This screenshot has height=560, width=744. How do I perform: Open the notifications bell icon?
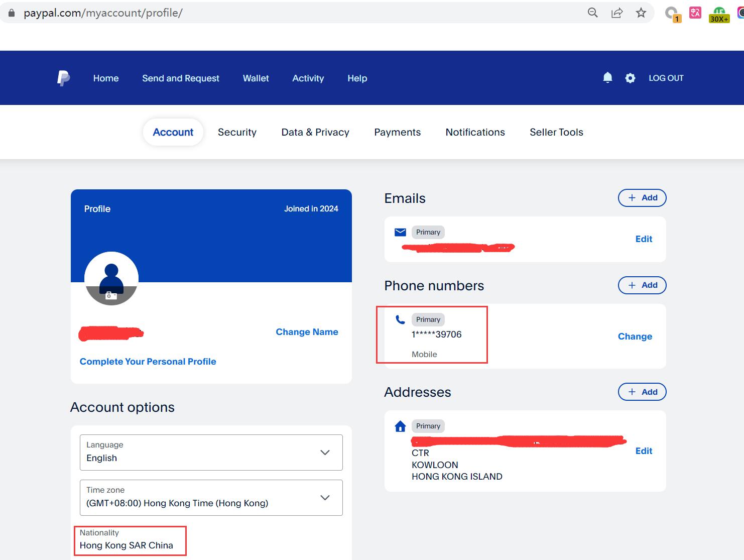pos(607,78)
